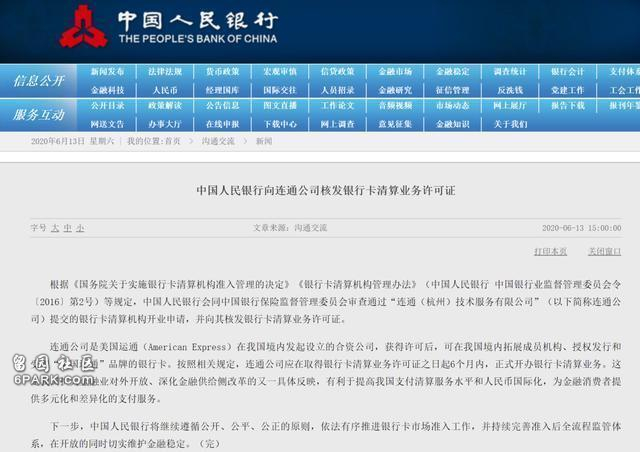This screenshot has width=640, height=452.
Task: Click the 下载中心 link
Action: [280, 124]
